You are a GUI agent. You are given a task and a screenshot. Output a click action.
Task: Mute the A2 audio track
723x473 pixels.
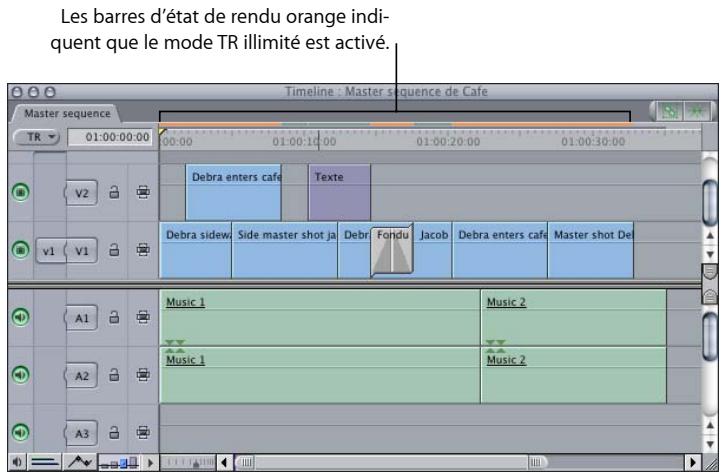click(x=20, y=375)
